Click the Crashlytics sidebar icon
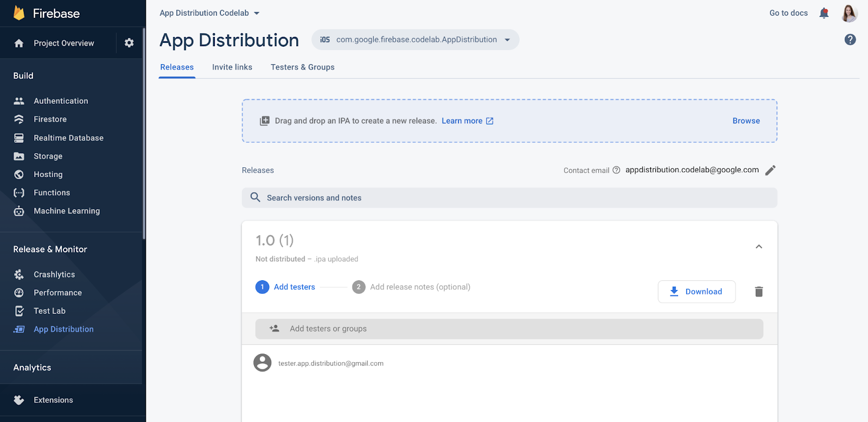The image size is (868, 422). (19, 274)
